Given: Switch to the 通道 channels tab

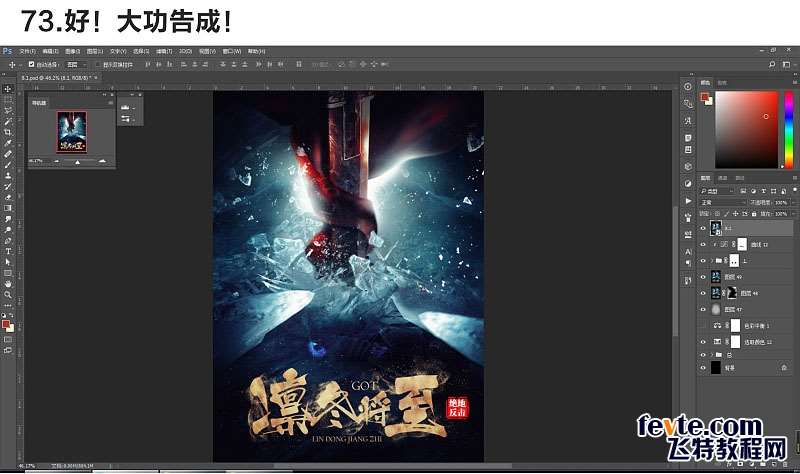Looking at the screenshot, I should (x=722, y=178).
